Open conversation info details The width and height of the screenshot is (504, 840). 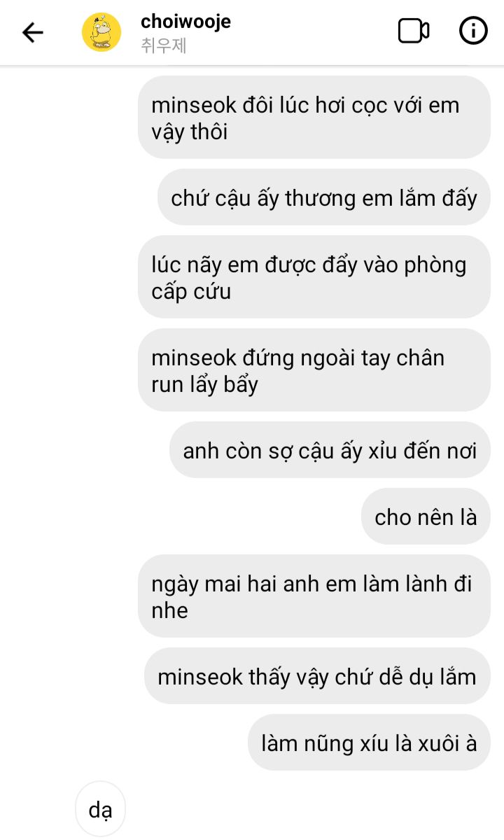[x=473, y=31]
